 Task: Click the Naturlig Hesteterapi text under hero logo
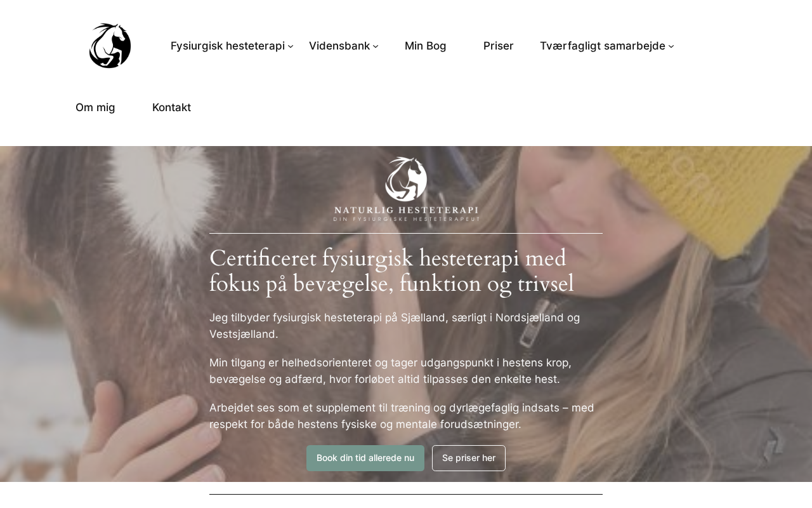pyautogui.click(x=406, y=210)
